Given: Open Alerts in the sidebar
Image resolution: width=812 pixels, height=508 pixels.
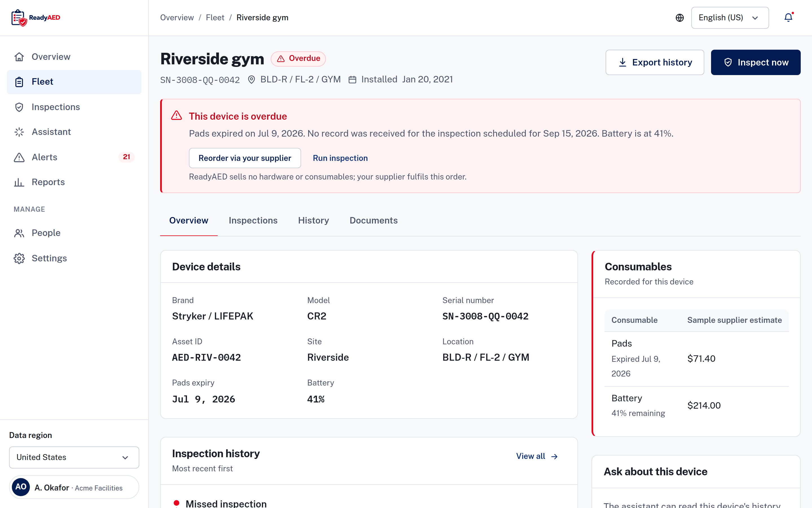Looking at the screenshot, I should 74,157.
